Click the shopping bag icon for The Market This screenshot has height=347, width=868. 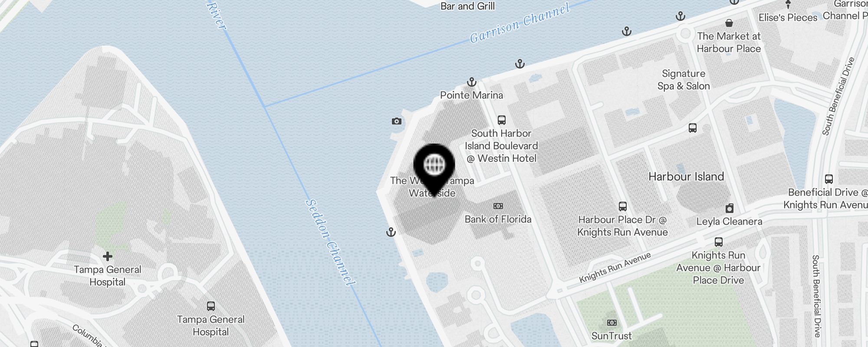729,23
